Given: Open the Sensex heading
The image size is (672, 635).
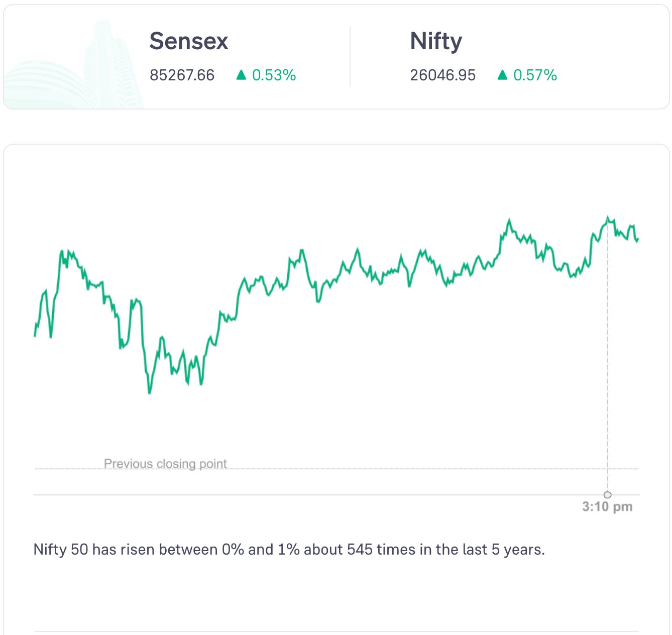Looking at the screenshot, I should pos(189,41).
